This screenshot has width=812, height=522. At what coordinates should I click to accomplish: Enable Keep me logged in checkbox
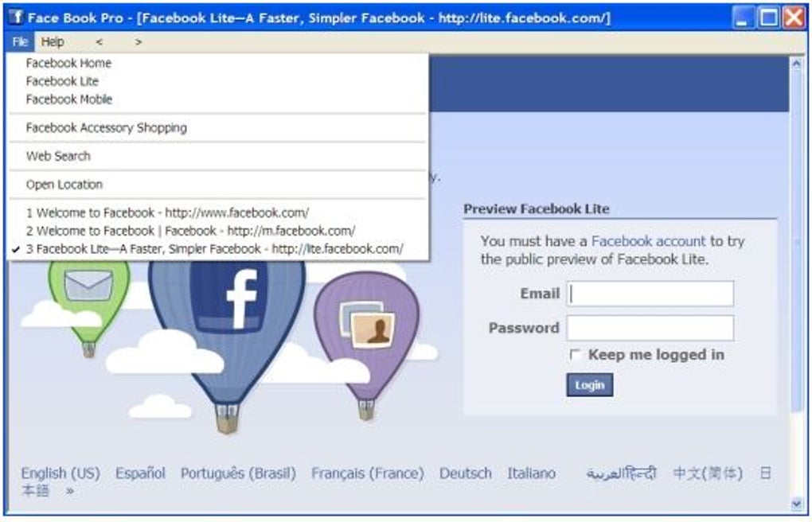tap(575, 355)
